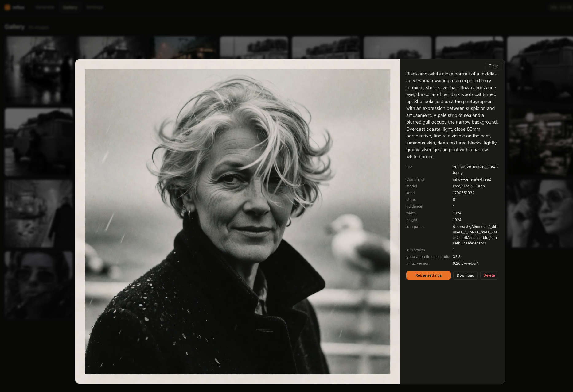573x392 pixels.
Task: Click the lora scales row value 1
Action: coord(454,250)
